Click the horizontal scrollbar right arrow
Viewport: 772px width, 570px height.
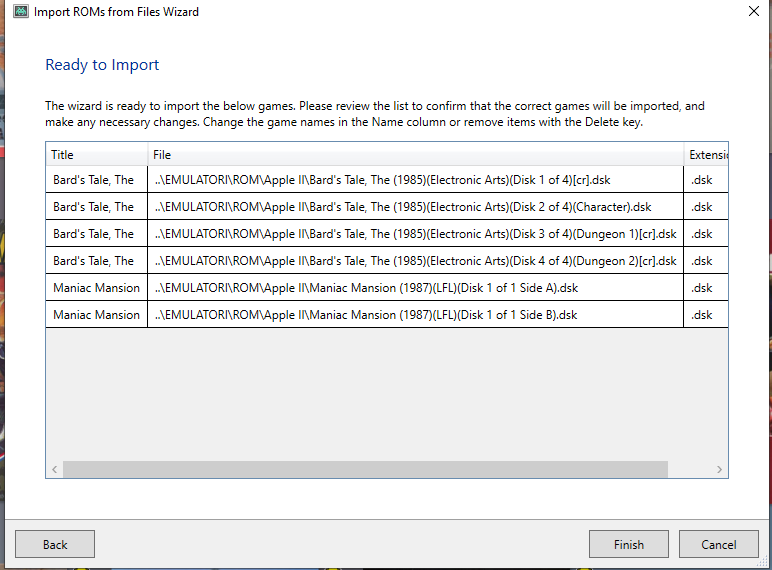click(719, 470)
